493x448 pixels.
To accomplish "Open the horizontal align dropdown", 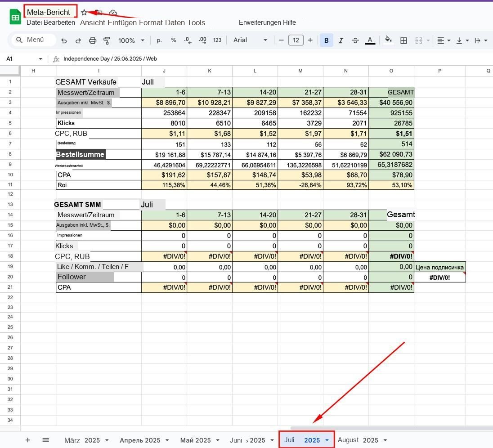I will (x=444, y=40).
